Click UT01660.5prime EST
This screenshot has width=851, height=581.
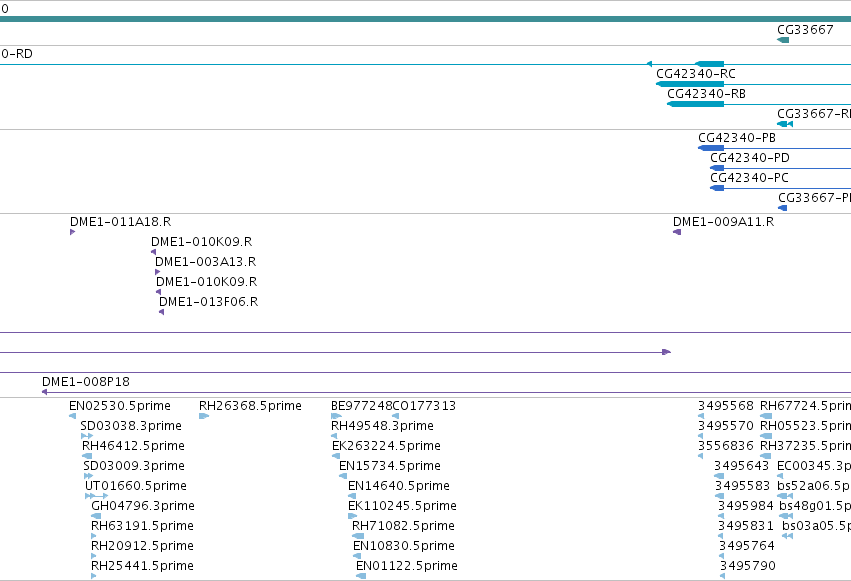pos(136,486)
